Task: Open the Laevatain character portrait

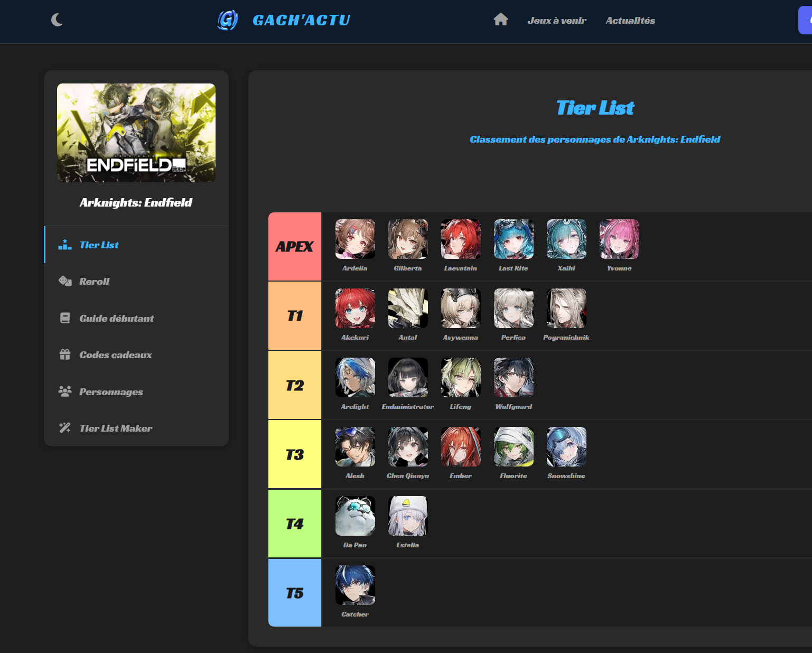Action: click(x=461, y=239)
